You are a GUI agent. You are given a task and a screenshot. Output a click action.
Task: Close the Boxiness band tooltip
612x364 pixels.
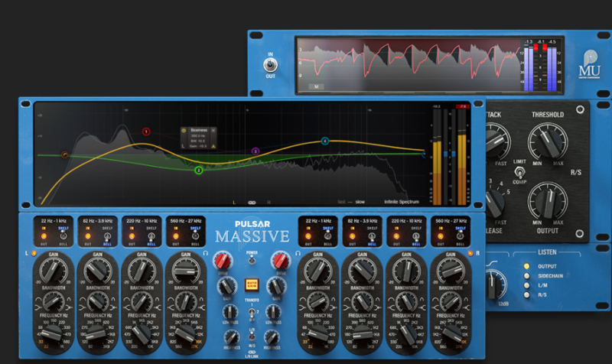click(x=213, y=130)
